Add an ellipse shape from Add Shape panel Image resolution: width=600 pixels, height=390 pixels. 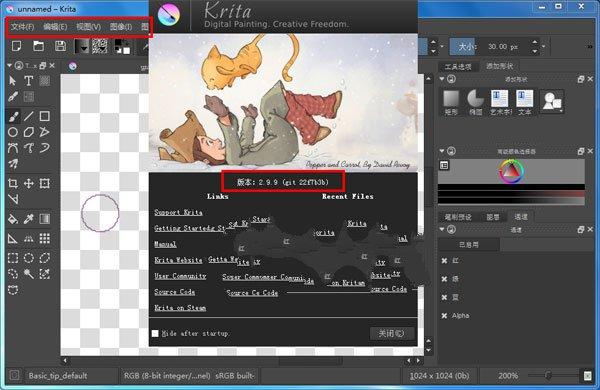476,102
